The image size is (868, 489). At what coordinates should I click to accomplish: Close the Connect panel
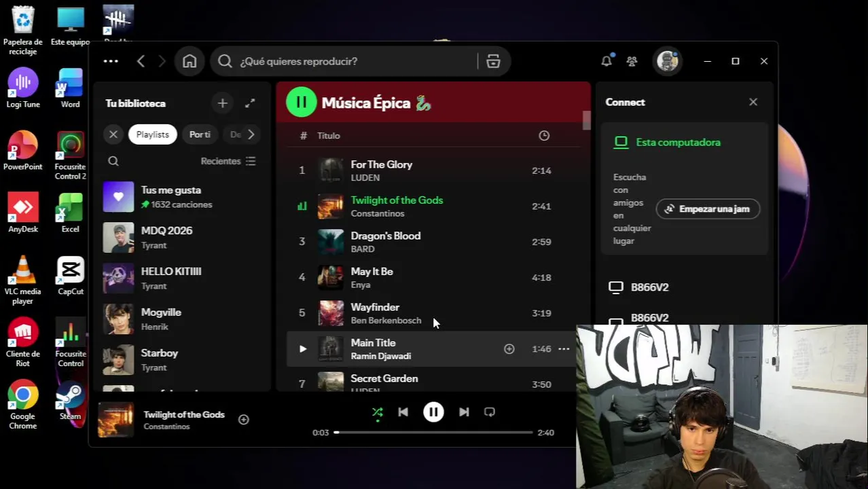[753, 102]
